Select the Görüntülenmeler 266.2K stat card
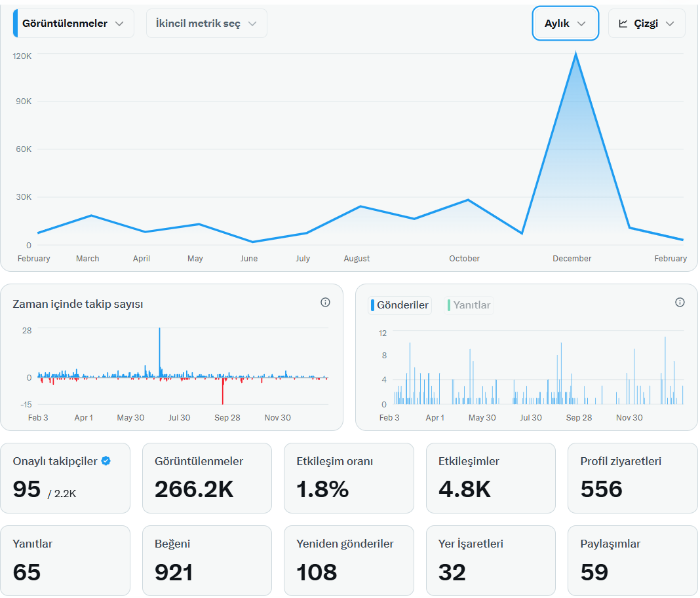 206,478
